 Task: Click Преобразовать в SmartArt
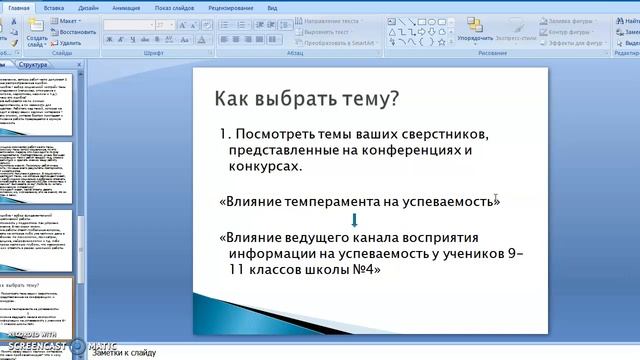(336, 42)
